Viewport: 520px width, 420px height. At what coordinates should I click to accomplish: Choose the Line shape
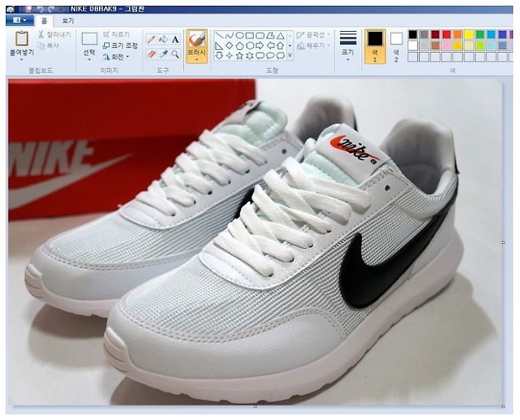(219, 35)
